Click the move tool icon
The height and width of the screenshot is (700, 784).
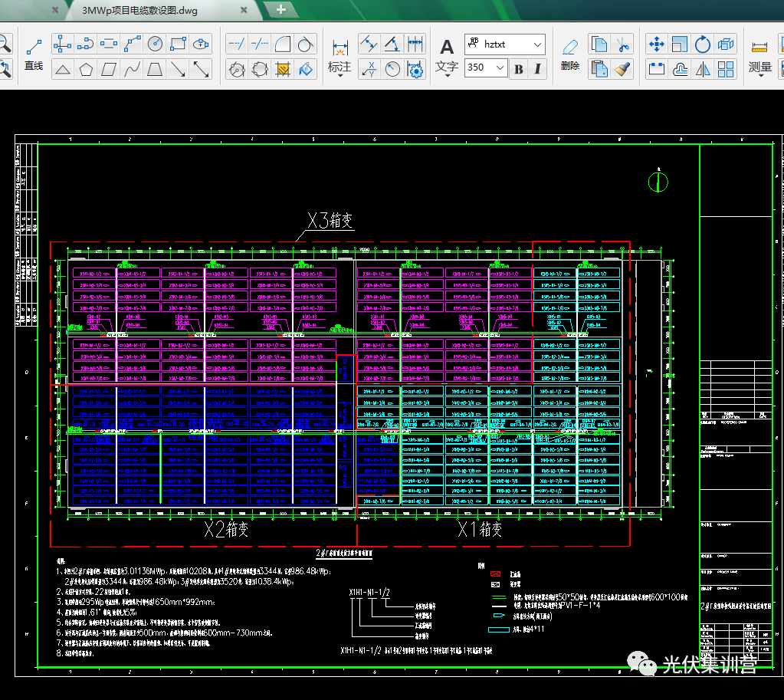[656, 44]
